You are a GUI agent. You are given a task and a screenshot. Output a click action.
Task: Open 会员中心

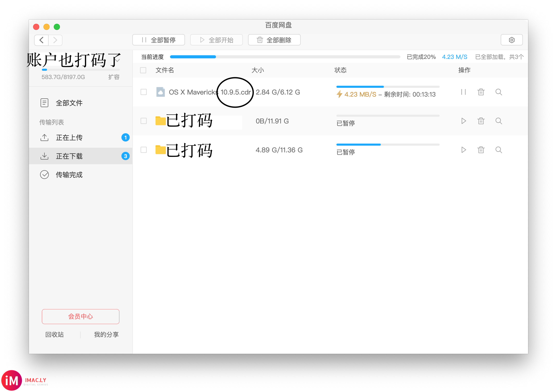(x=81, y=316)
